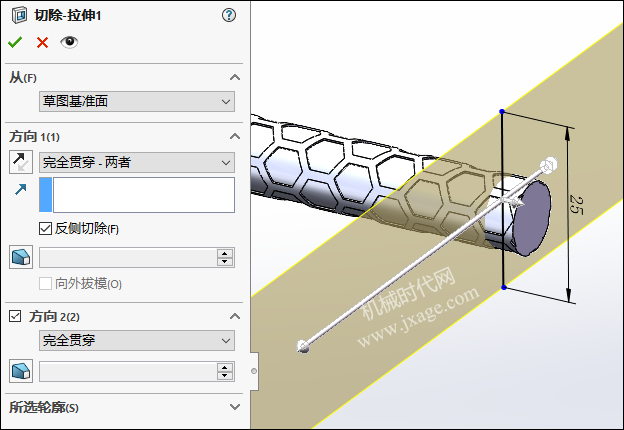Viewport: 624px width, 430px height.
Task: Click the 25 dimension value in viewport
Action: (577, 204)
